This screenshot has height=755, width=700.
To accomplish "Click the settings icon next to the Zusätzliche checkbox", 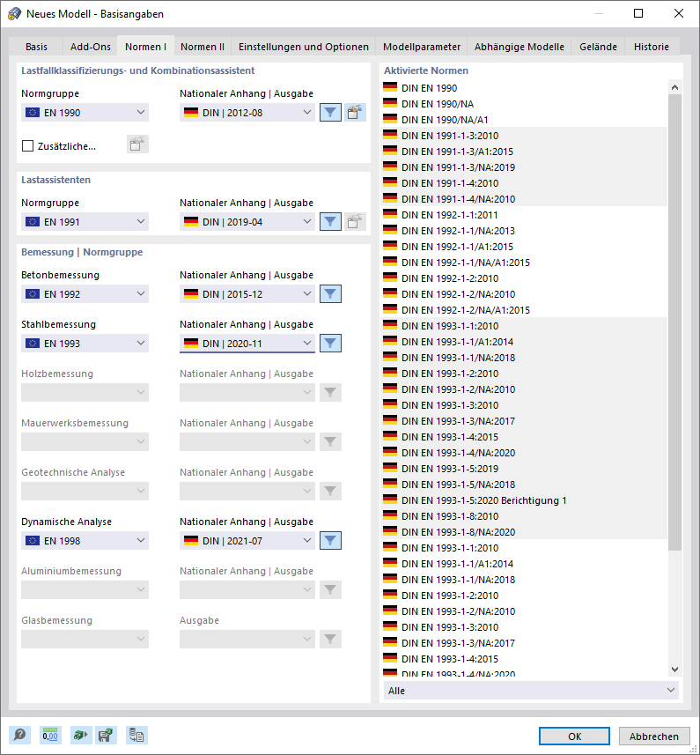I will pyautogui.click(x=137, y=144).
